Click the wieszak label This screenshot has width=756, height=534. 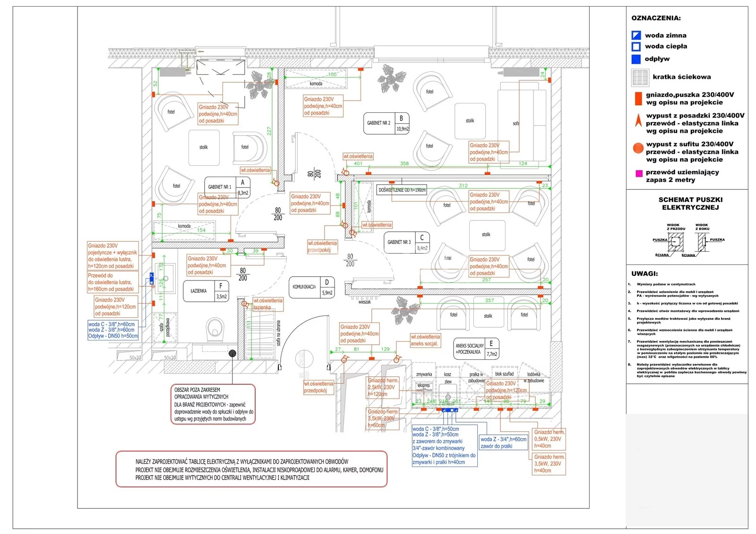(364, 302)
